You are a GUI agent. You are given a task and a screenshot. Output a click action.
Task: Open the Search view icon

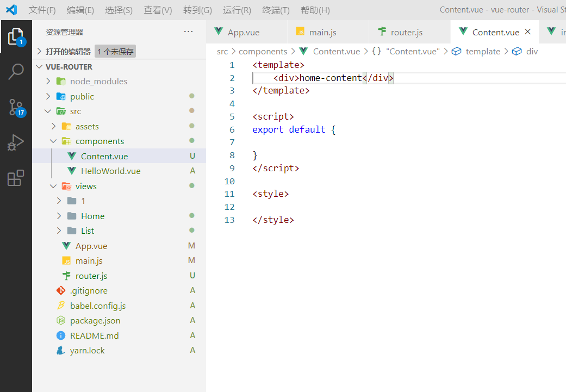pos(16,71)
